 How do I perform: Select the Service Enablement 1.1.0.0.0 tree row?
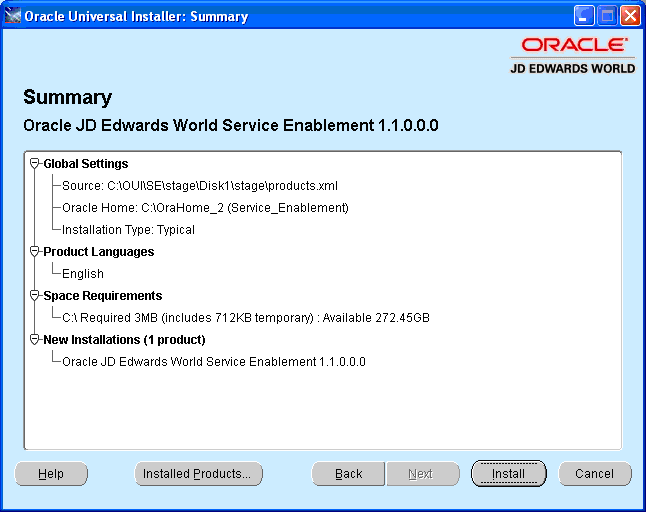coord(214,362)
